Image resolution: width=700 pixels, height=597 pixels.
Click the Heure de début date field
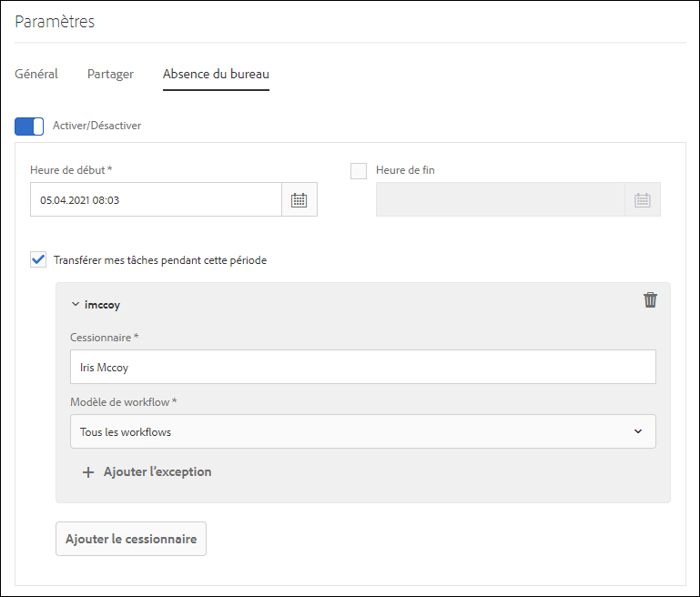156,200
